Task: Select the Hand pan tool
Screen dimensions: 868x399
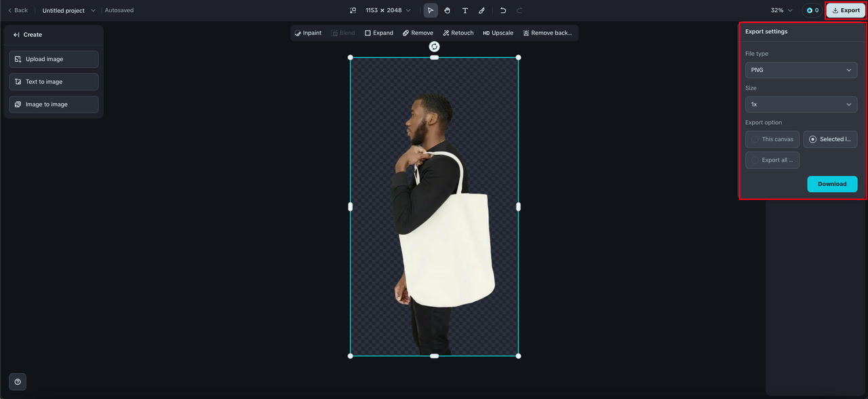Action: pyautogui.click(x=448, y=10)
